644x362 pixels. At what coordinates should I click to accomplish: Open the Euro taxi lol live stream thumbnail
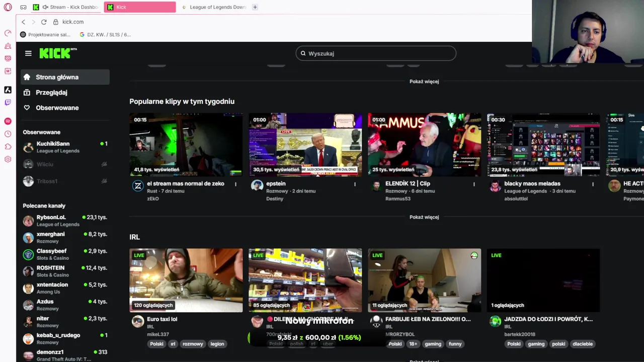tap(186, 281)
